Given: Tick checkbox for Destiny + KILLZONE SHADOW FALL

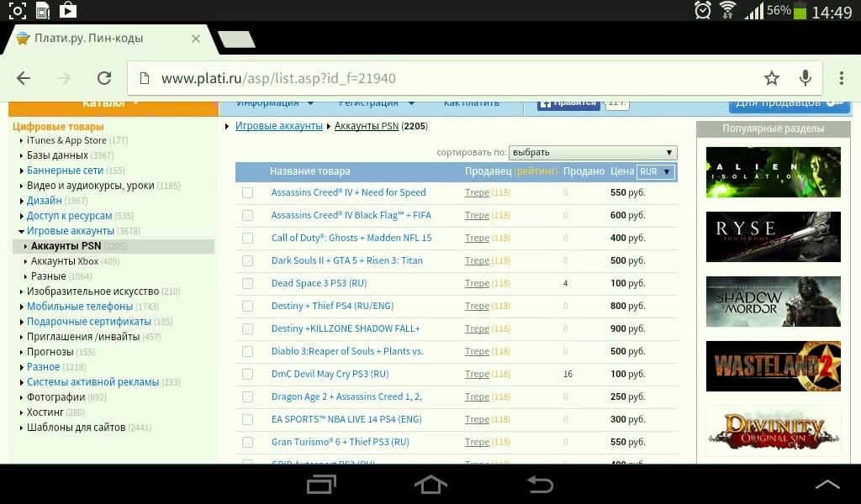Looking at the screenshot, I should pos(248,328).
